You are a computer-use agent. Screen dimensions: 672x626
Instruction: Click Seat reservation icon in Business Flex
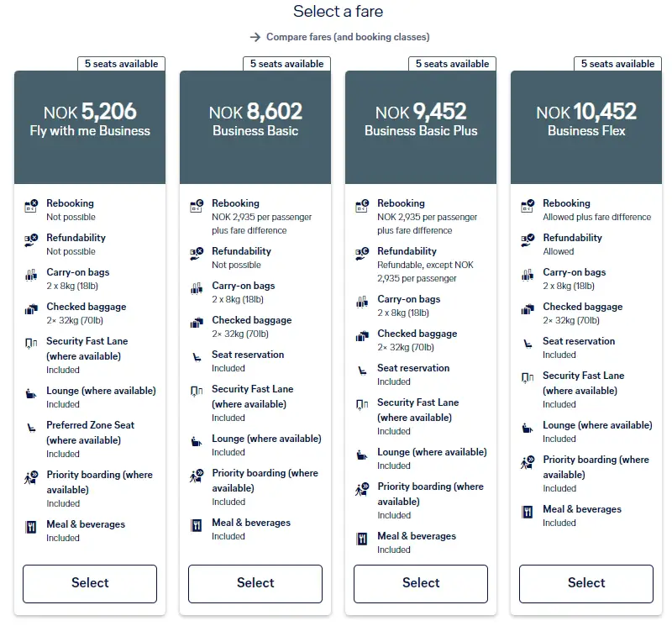pos(528,342)
